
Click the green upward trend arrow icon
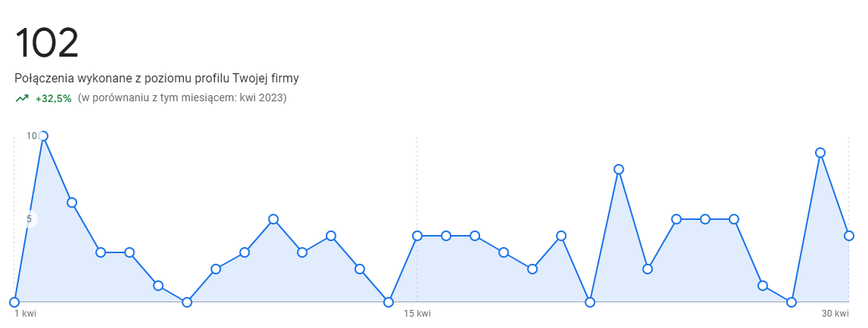coord(22,99)
